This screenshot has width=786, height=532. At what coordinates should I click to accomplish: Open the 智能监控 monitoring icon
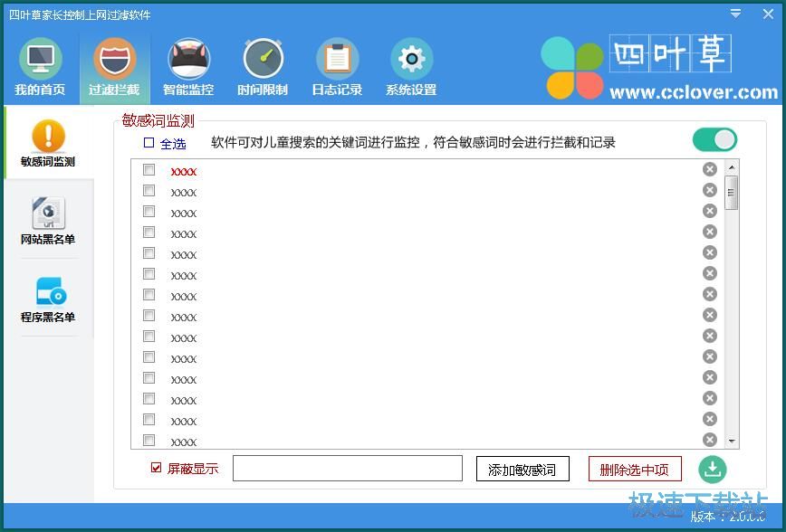(188, 60)
